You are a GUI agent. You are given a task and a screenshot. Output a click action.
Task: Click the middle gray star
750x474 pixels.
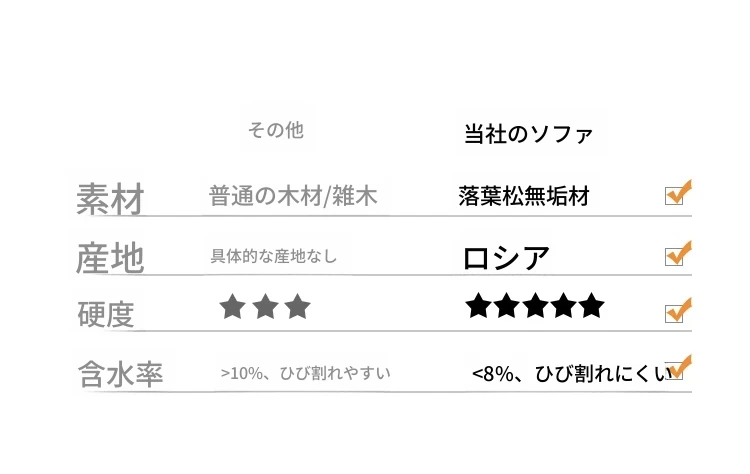click(265, 306)
